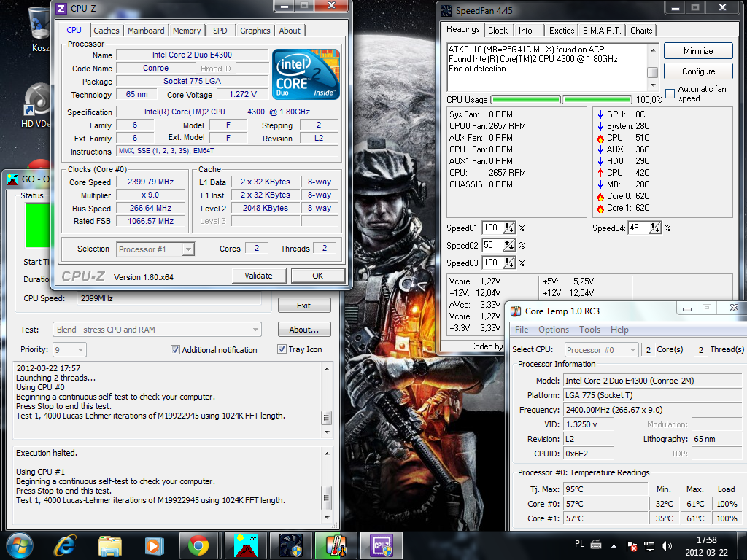
Task: Adjust the Speed02 spinner arrows
Action: coord(509,246)
